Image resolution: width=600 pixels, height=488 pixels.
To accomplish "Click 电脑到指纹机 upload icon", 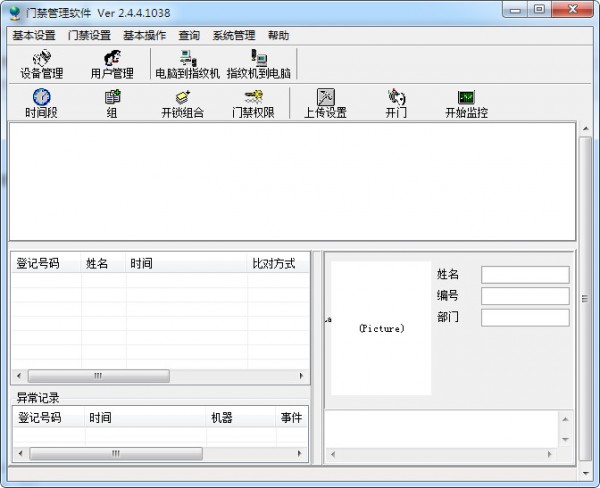I will pos(188,64).
